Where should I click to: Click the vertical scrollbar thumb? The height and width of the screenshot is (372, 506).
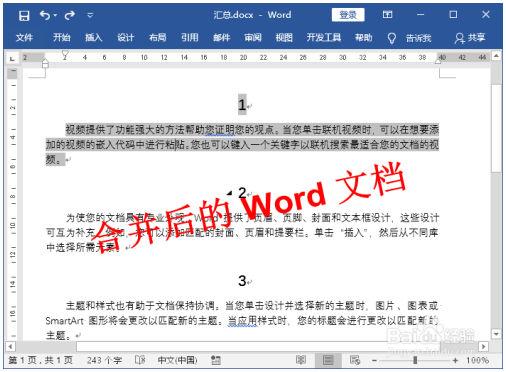tap(496, 128)
